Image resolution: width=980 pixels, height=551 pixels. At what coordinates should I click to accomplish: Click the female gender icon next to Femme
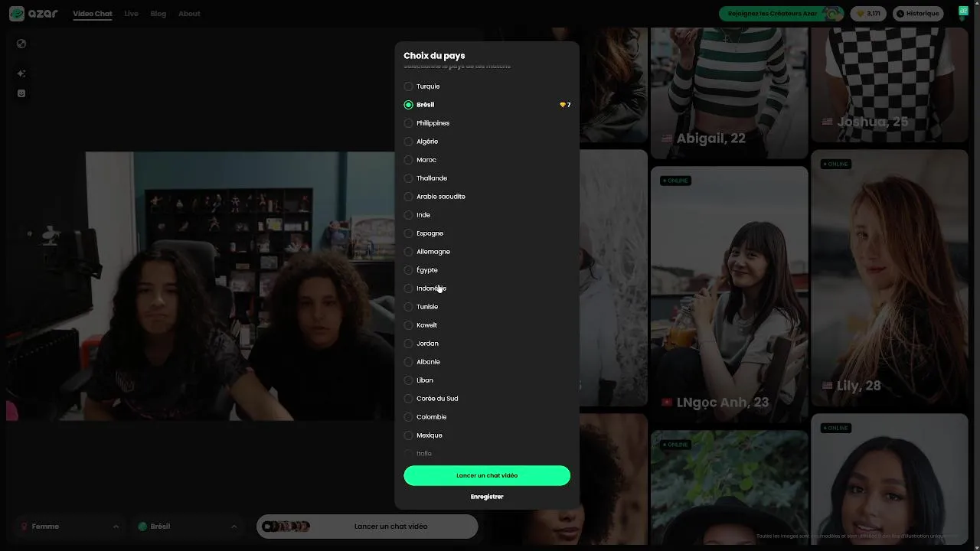24,527
